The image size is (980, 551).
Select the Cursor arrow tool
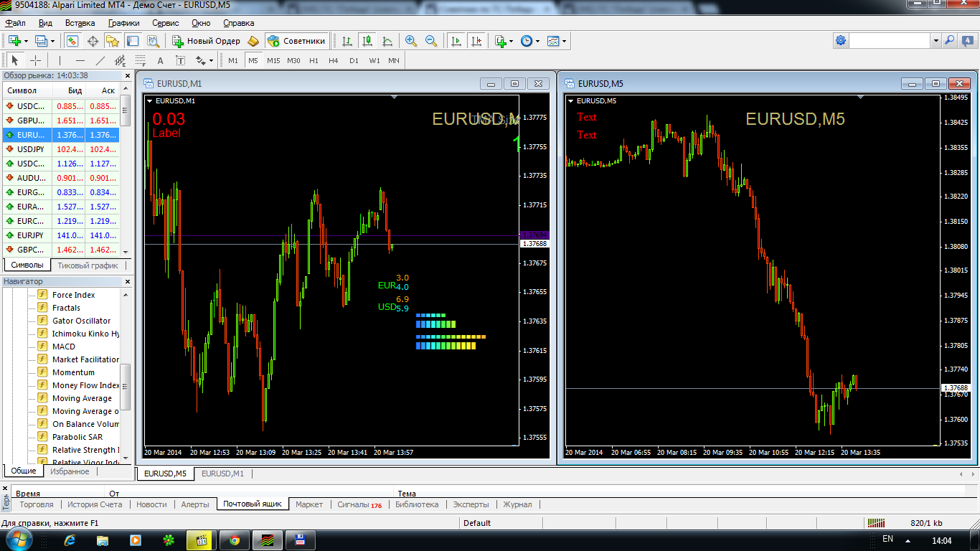(15, 60)
